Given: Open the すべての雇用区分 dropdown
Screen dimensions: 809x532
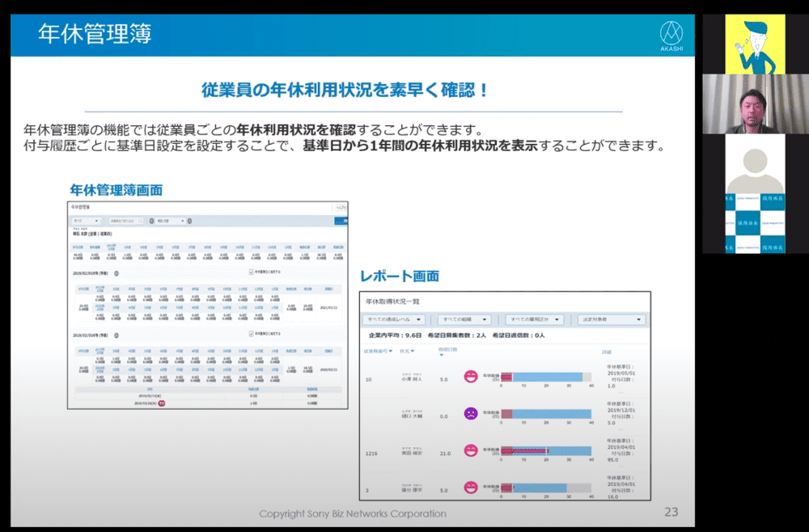Looking at the screenshot, I should tap(535, 319).
